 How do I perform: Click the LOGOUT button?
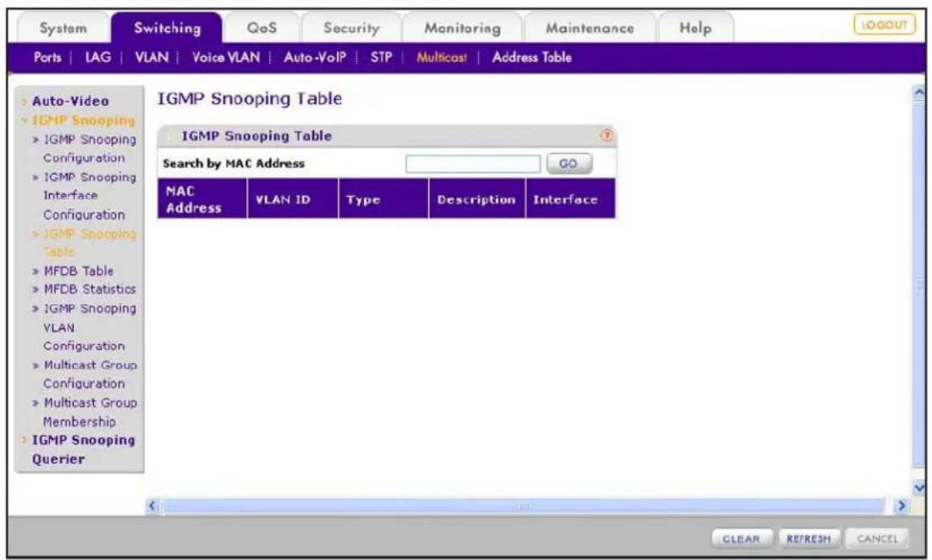pos(885,25)
